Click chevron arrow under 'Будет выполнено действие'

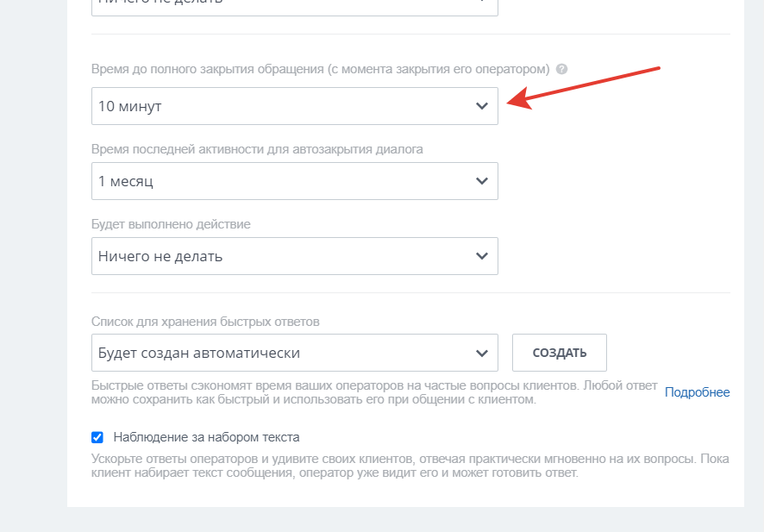[x=482, y=256]
